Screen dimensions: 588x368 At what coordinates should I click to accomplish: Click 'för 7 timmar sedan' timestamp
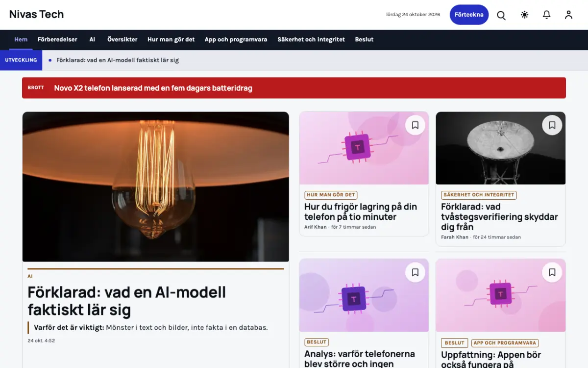point(353,227)
